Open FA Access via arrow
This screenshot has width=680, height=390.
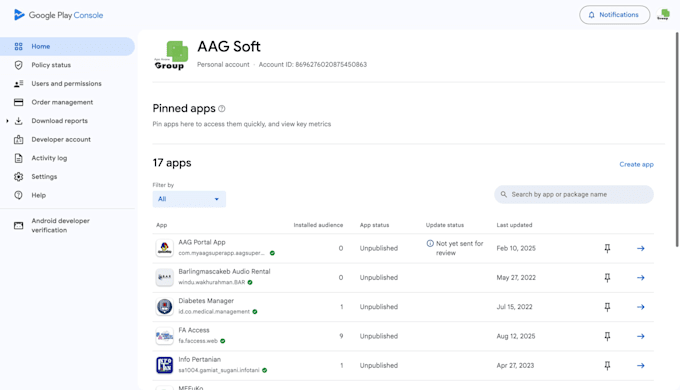pyautogui.click(x=641, y=336)
